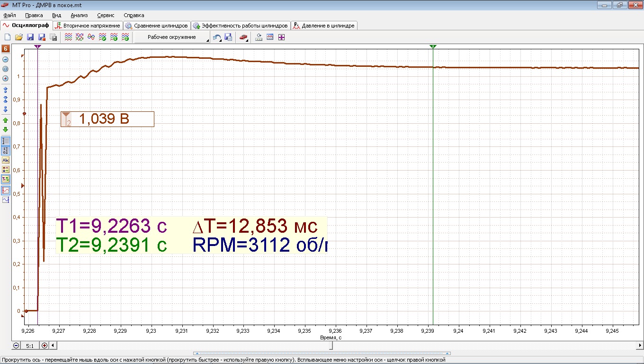
Task: Zoom in vertical axis with red plus icon
Action: (6, 78)
